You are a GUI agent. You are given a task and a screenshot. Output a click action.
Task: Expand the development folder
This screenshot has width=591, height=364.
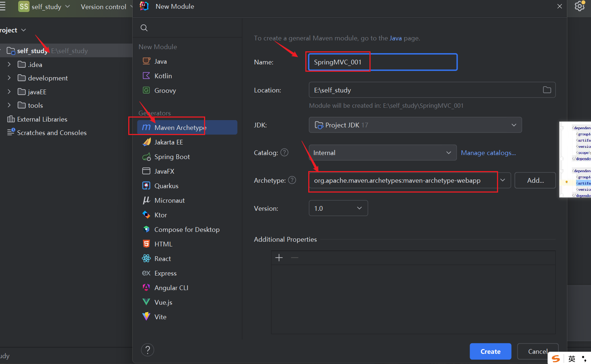9,78
